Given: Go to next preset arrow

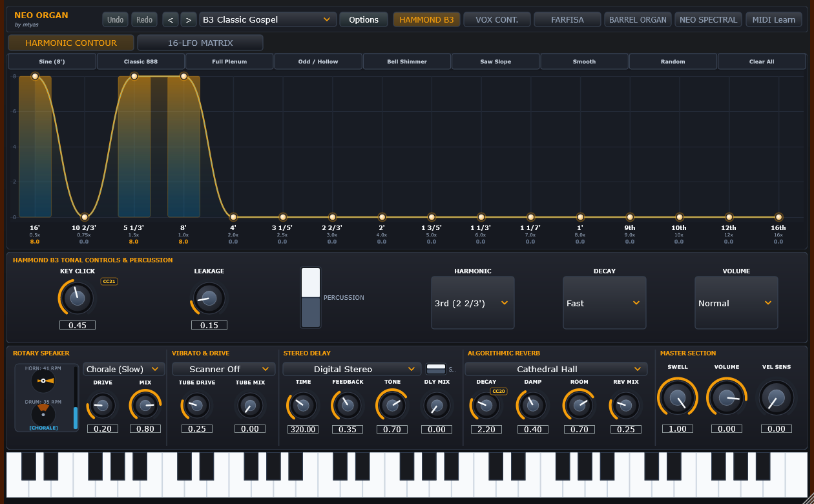Looking at the screenshot, I should [x=189, y=19].
